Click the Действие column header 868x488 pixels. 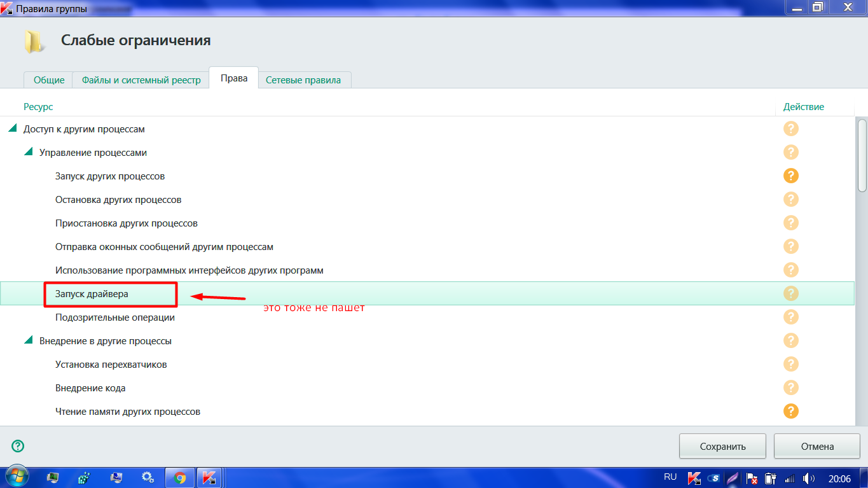coord(804,107)
